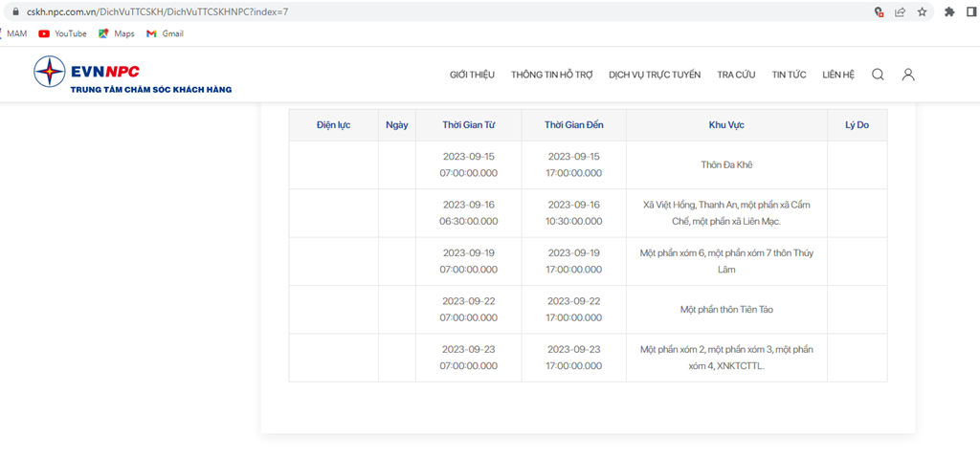Click the Khu Vực column header
Screen dimensions: 980x458
pos(726,125)
